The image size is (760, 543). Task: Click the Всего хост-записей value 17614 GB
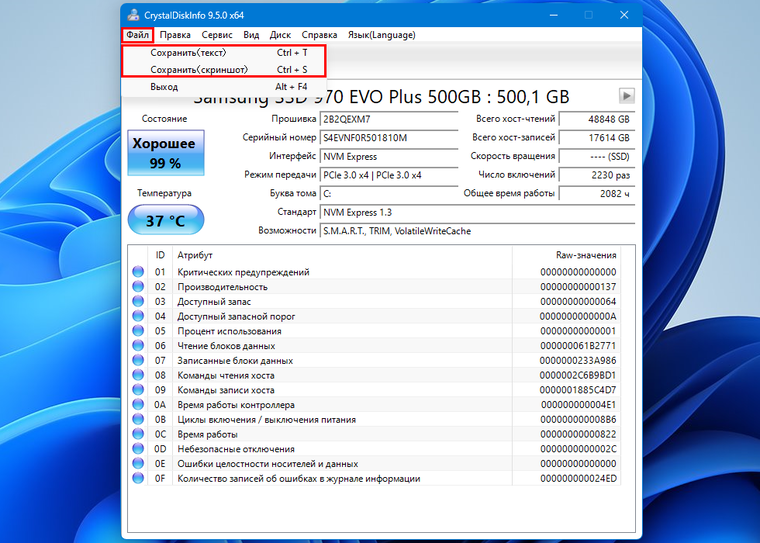(x=597, y=138)
